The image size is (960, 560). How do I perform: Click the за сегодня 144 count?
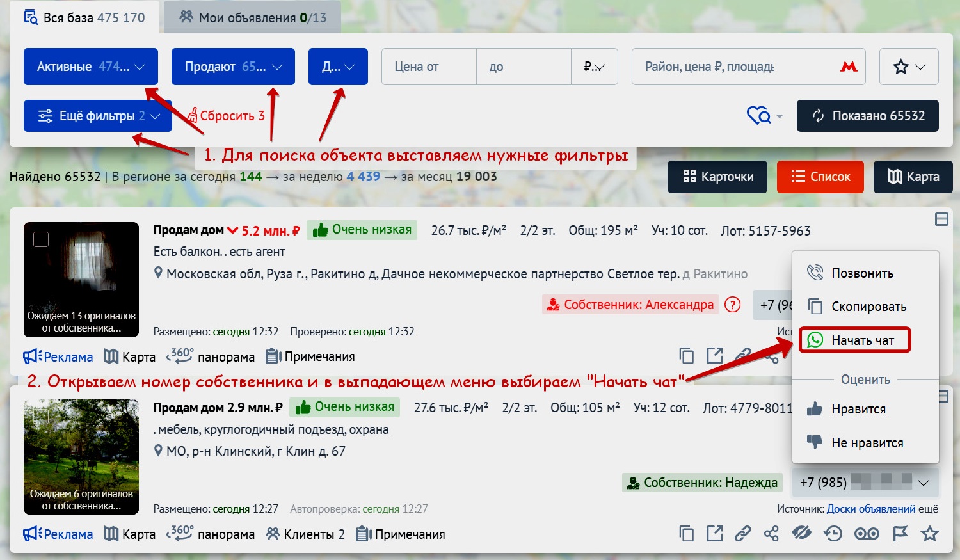251,177
